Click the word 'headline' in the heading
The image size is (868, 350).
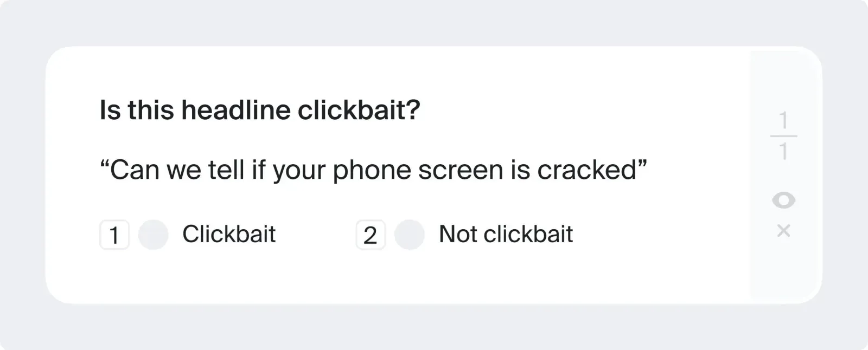(236, 110)
